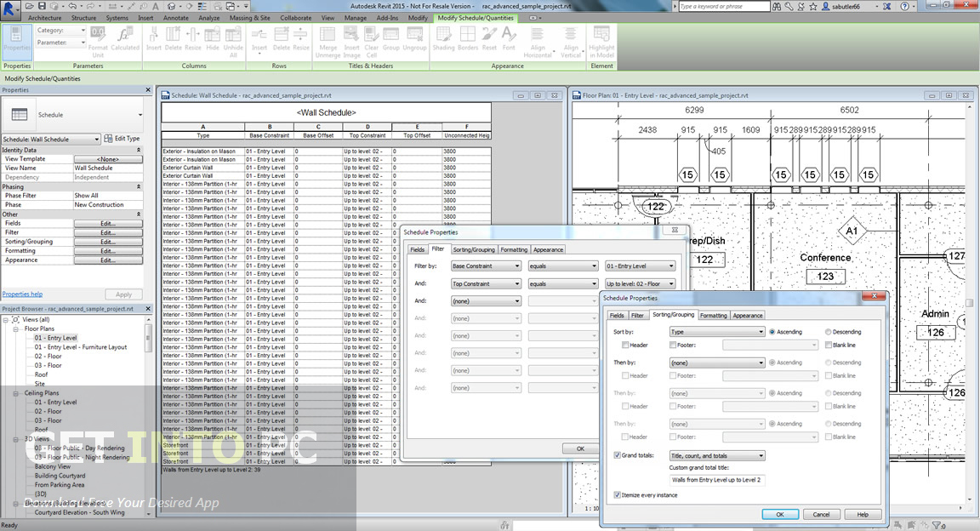
Task: Click OK in Sorting/Grouping dialog
Action: click(x=780, y=514)
